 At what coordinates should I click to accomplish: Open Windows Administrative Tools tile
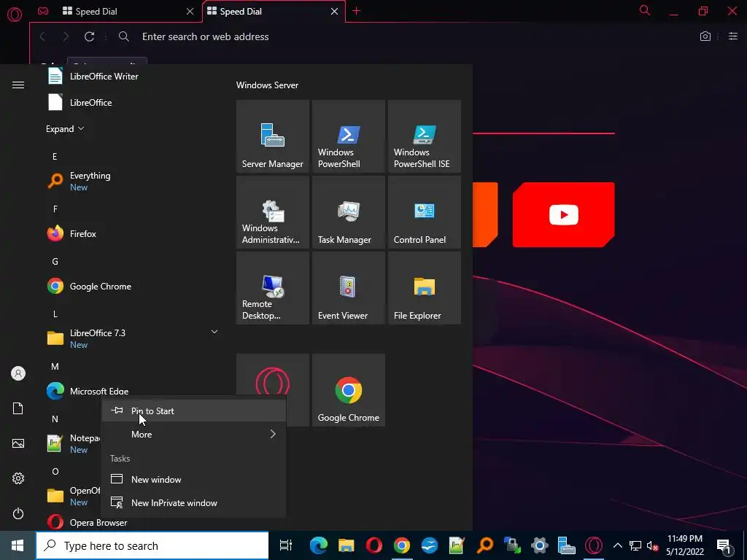[273, 212]
